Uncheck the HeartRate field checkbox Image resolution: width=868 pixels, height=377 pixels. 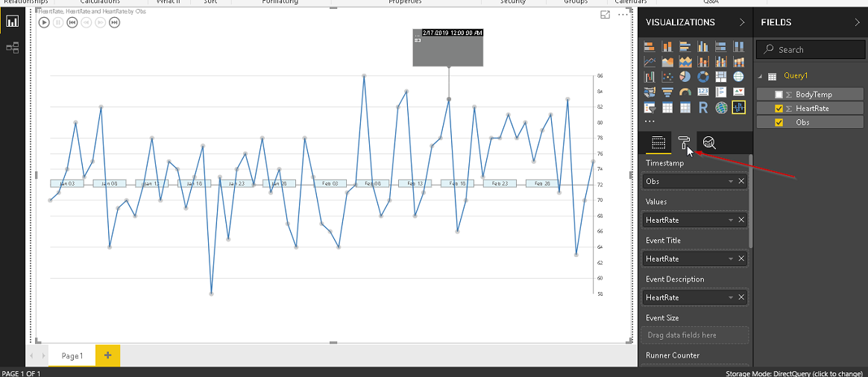pyautogui.click(x=779, y=108)
